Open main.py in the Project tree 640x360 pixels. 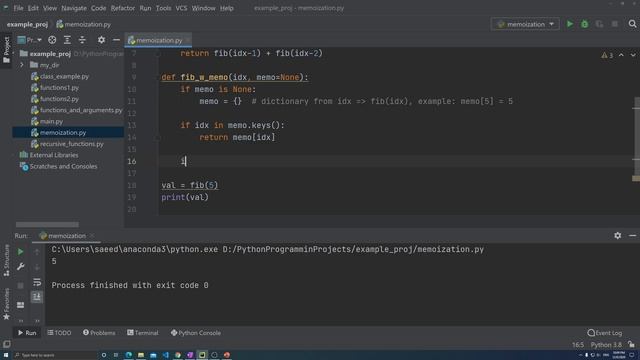pos(51,121)
